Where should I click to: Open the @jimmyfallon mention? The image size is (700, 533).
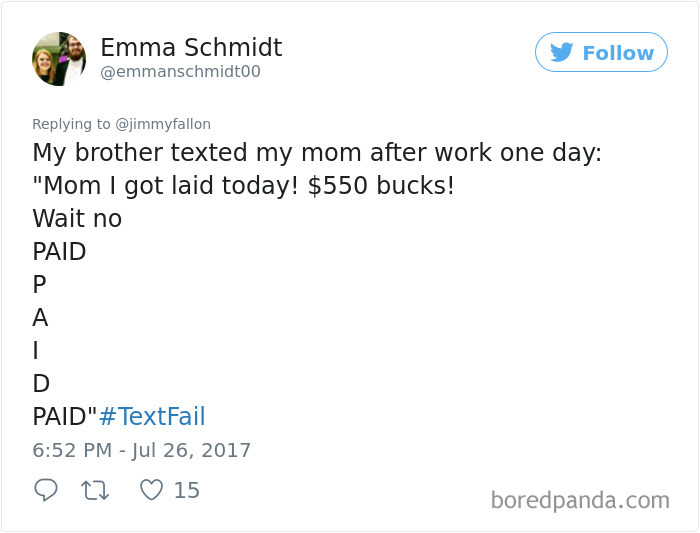[163, 124]
